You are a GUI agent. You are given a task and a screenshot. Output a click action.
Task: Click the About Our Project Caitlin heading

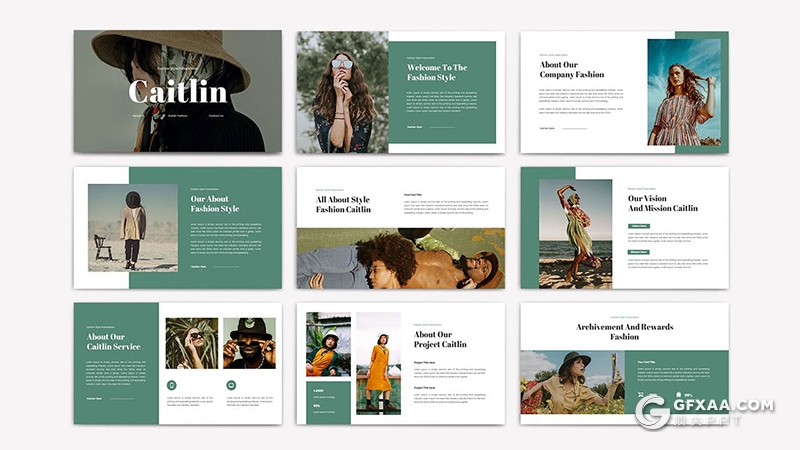coord(440,339)
